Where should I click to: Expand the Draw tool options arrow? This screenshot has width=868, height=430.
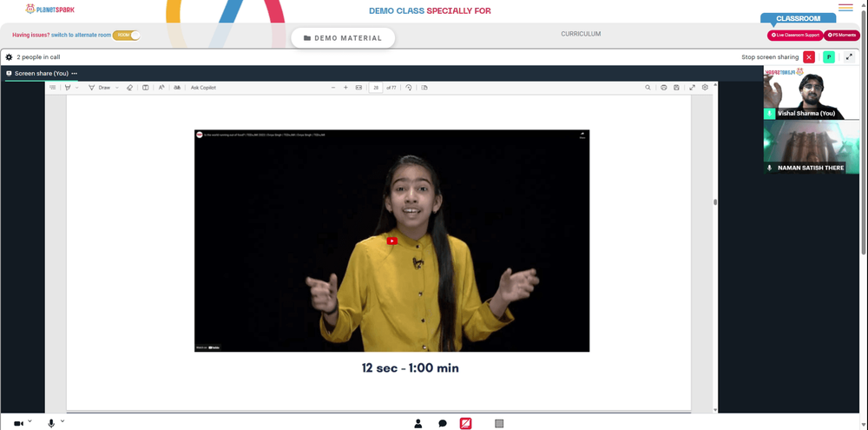(117, 88)
